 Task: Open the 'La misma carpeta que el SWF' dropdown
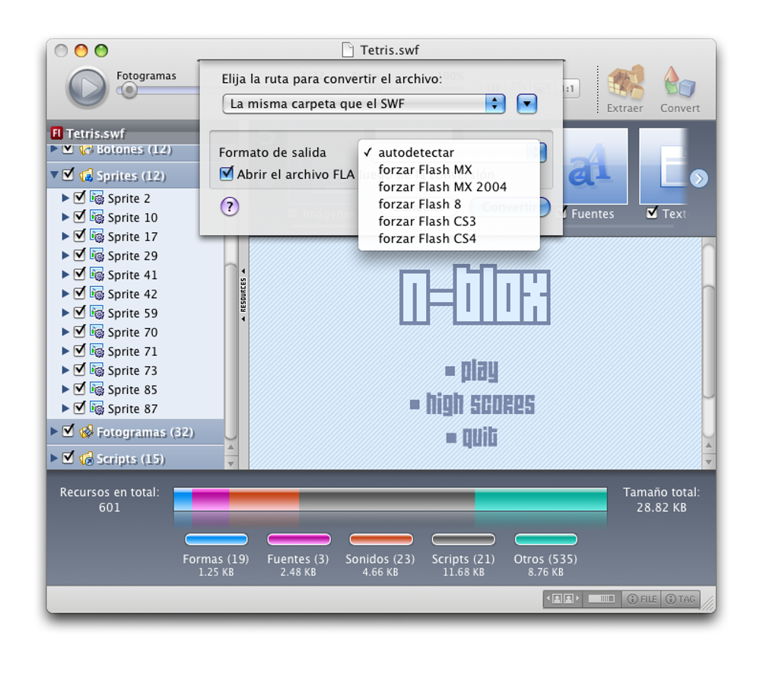pyautogui.click(x=364, y=104)
